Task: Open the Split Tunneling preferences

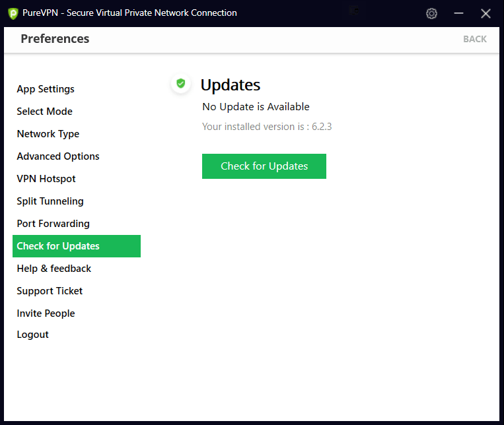Action: point(50,201)
